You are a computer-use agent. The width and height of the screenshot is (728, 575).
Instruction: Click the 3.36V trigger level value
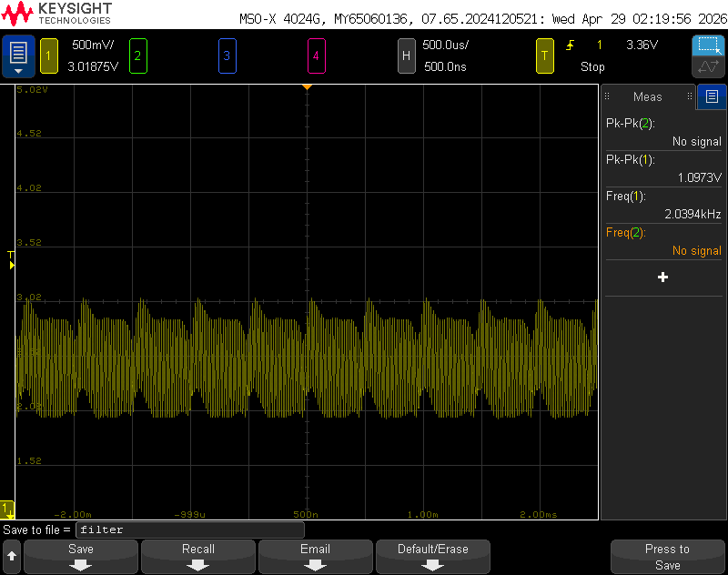click(642, 45)
